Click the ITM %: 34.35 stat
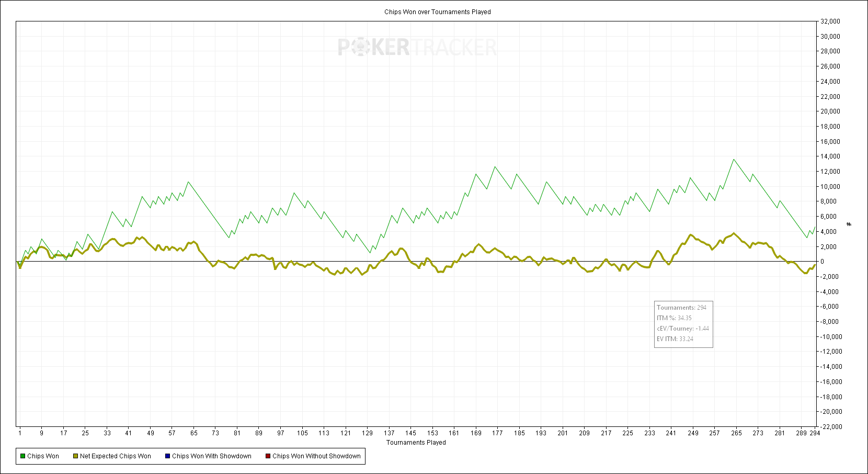This screenshot has width=868, height=474. point(674,318)
